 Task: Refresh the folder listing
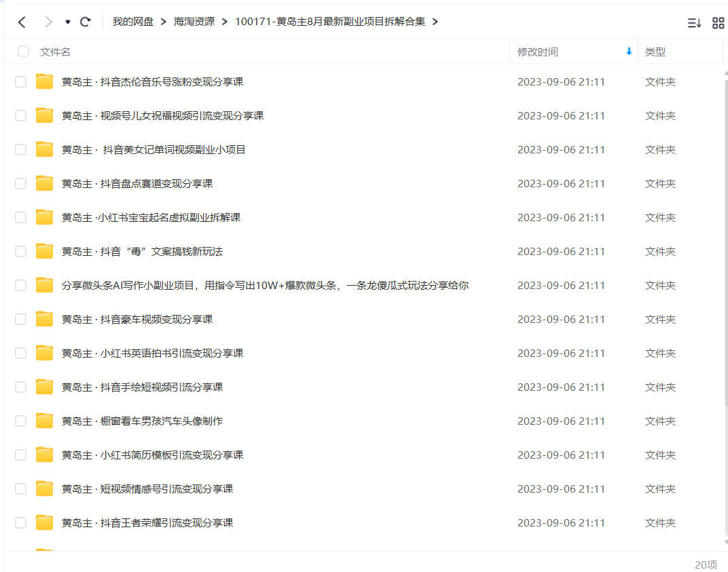click(x=85, y=22)
